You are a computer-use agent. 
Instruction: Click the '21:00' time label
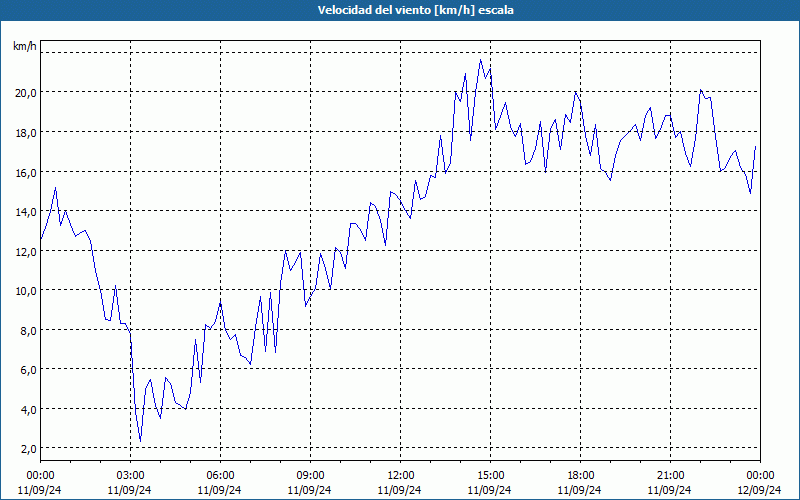click(670, 476)
